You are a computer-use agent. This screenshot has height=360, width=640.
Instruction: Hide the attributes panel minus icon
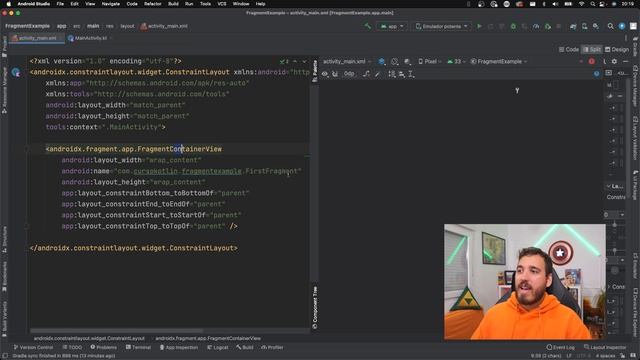(626, 62)
